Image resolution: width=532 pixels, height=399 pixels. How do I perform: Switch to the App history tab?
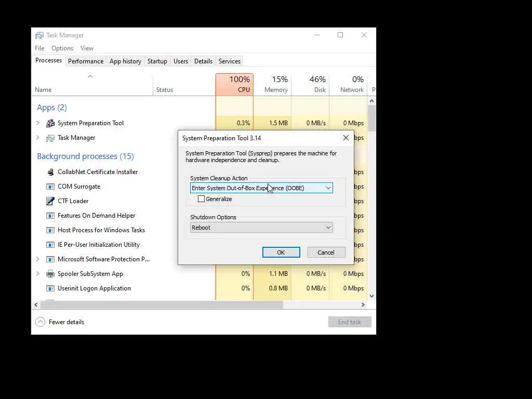click(125, 61)
